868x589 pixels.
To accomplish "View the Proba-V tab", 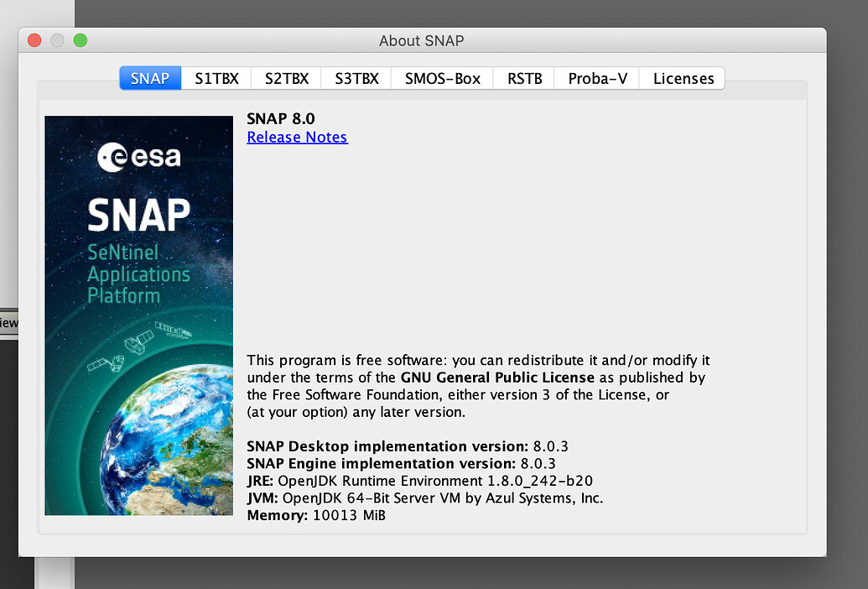I will (x=597, y=78).
